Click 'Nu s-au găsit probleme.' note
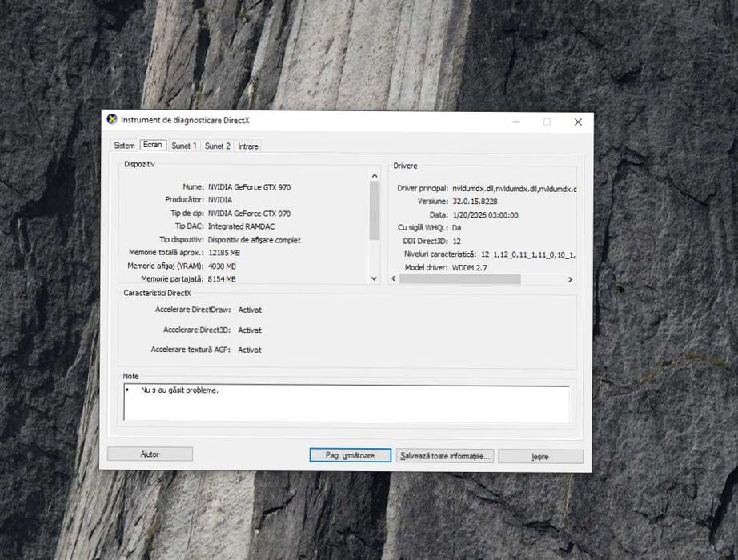Viewport: 738px width, 560px height. coord(180,390)
